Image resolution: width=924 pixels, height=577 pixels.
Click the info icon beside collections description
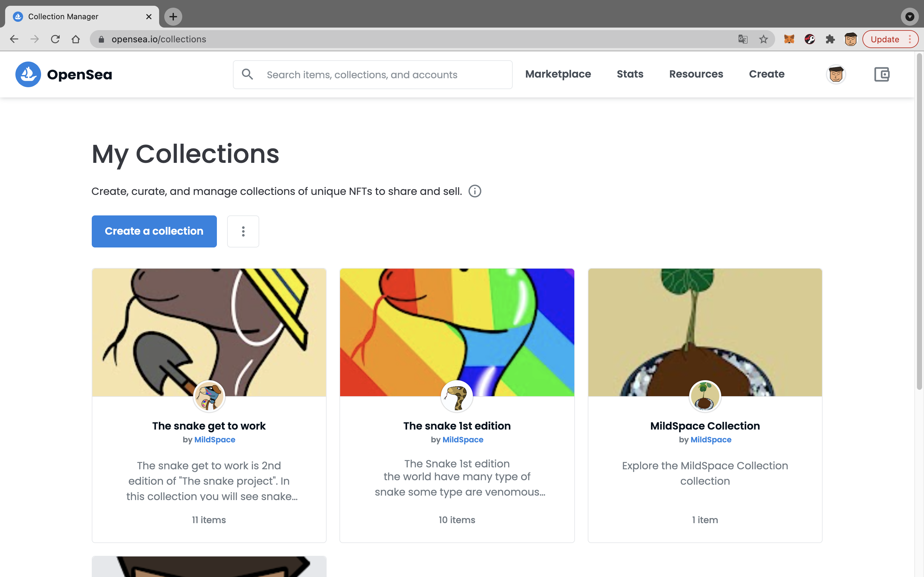[475, 191]
